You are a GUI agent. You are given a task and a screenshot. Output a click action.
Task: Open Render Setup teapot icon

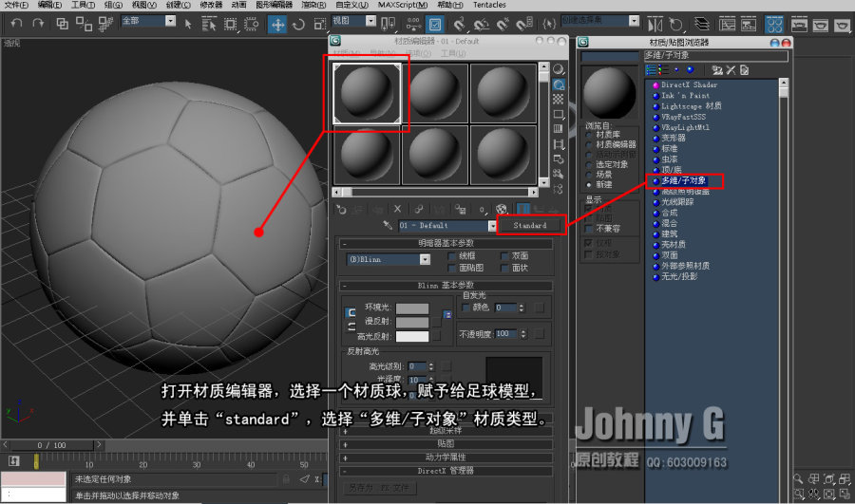click(799, 25)
